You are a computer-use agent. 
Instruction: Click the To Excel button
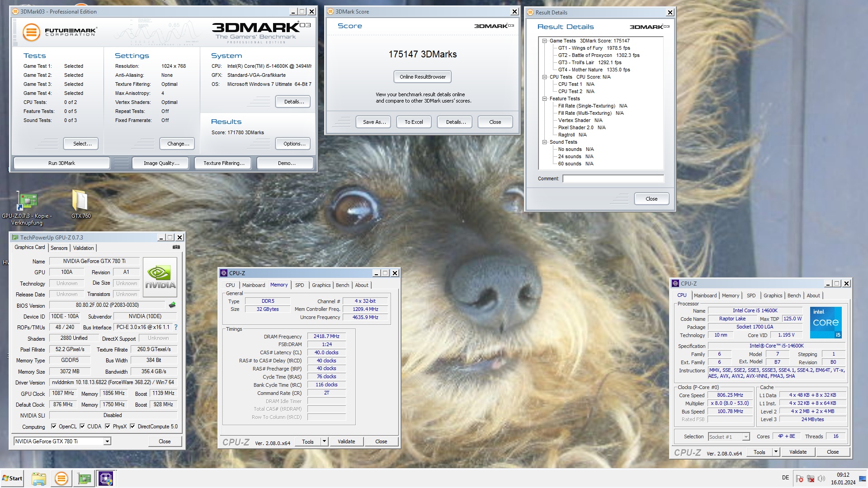click(414, 122)
